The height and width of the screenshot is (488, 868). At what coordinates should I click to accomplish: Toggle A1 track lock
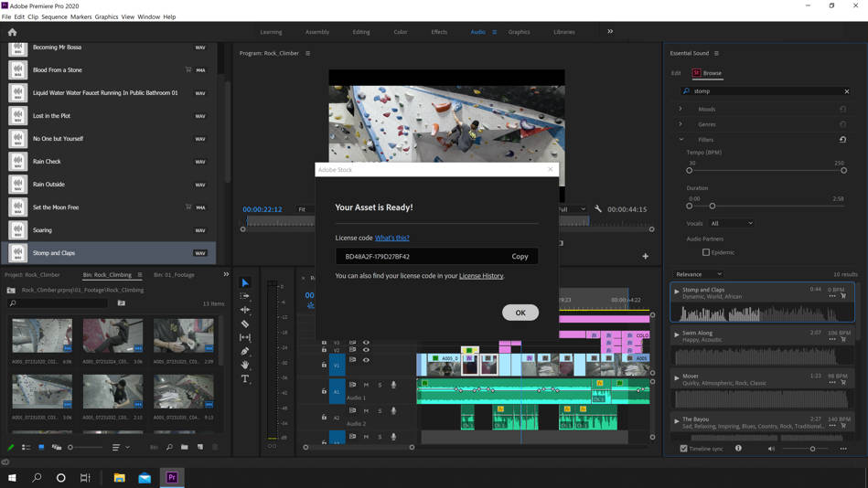click(x=324, y=390)
